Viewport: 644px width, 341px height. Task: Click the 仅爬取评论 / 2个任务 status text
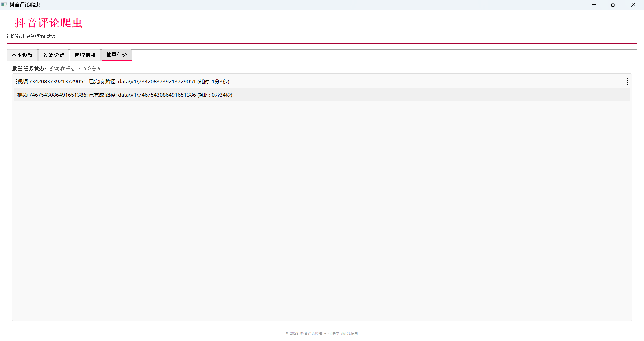tap(75, 69)
